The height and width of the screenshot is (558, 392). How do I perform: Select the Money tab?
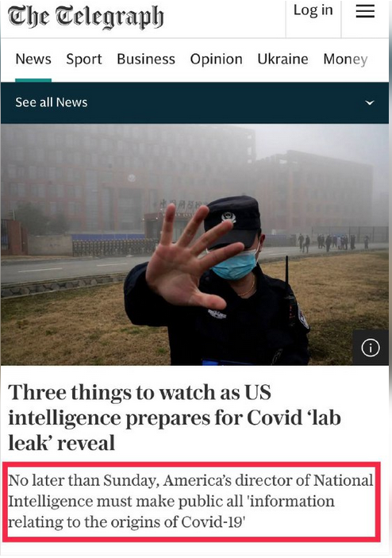[x=345, y=59]
